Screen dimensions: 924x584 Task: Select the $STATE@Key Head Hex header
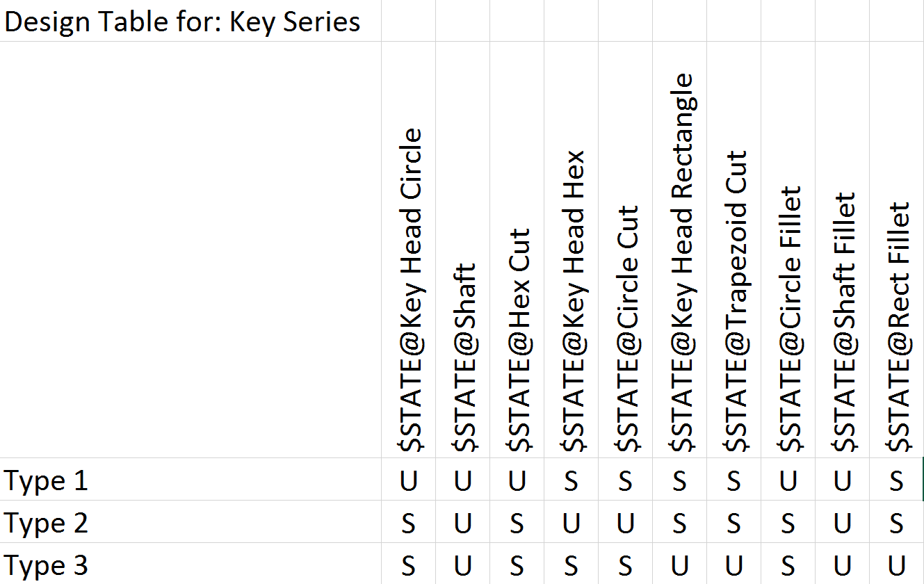click(x=572, y=250)
